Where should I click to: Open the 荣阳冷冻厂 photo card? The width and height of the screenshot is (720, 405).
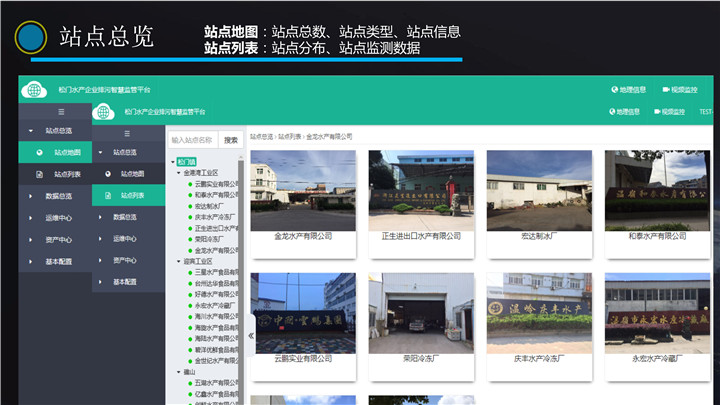(421, 327)
